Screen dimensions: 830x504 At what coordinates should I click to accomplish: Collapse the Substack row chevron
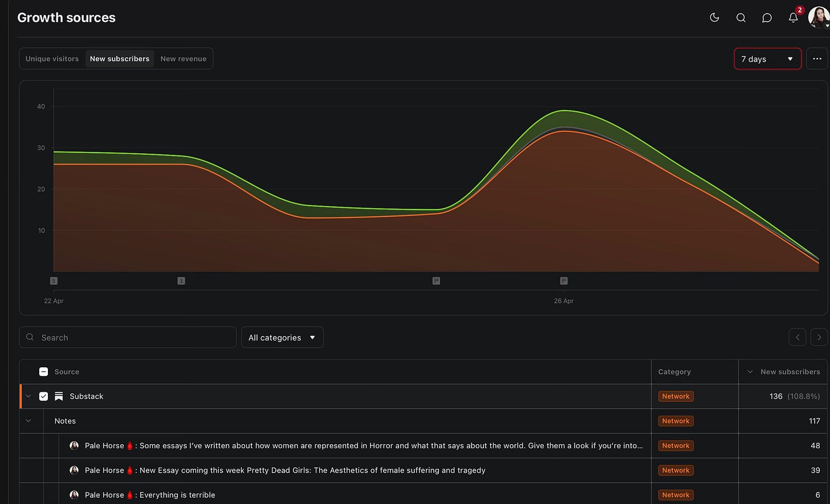(x=28, y=396)
